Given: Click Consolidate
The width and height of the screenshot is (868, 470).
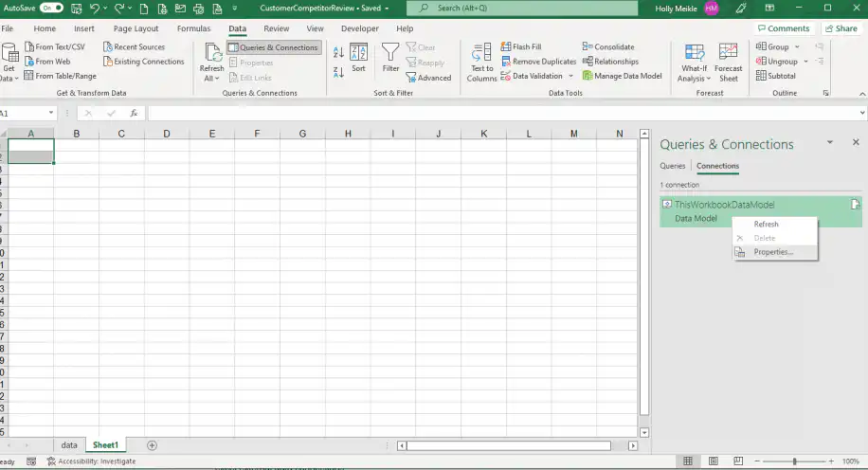Looking at the screenshot, I should click(608, 47).
